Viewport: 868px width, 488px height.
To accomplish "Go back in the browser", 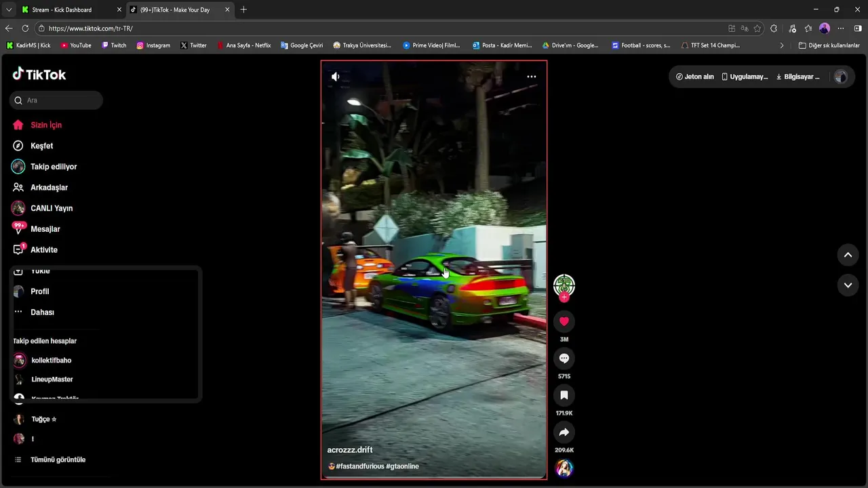I will (9, 28).
